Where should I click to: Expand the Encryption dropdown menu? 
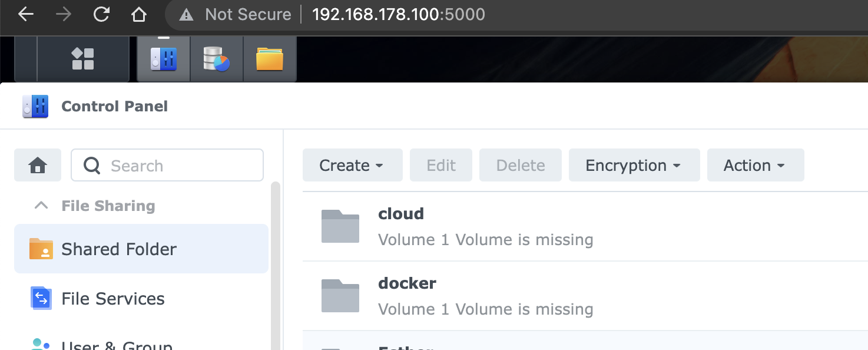point(634,165)
